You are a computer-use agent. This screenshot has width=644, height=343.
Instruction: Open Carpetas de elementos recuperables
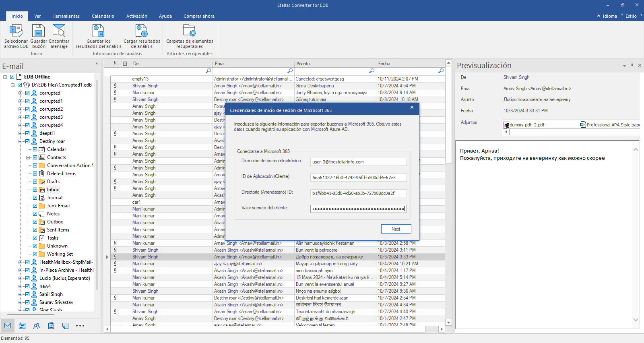click(x=190, y=36)
